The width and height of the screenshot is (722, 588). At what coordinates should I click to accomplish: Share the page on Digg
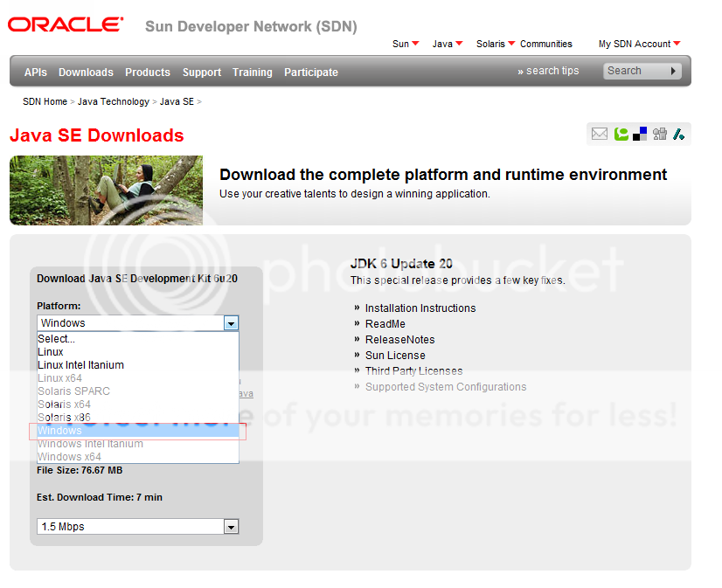659,134
